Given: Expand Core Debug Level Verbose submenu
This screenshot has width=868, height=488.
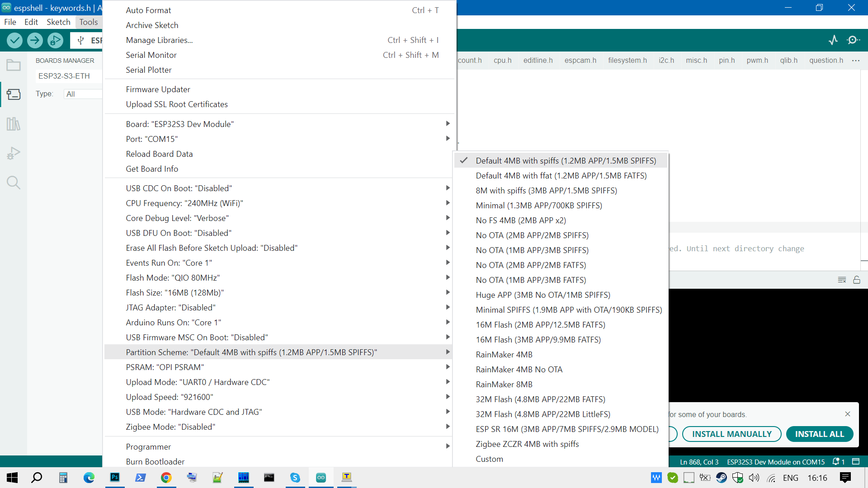Looking at the screenshot, I should pyautogui.click(x=279, y=218).
